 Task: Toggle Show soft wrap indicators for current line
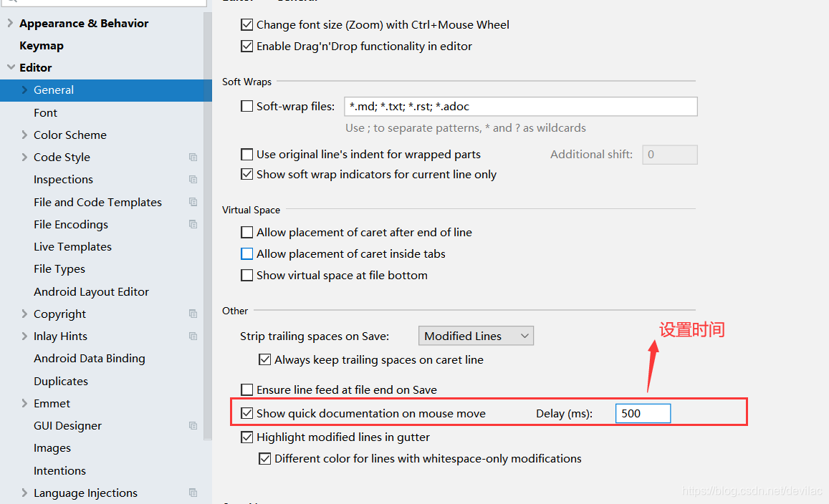click(247, 174)
